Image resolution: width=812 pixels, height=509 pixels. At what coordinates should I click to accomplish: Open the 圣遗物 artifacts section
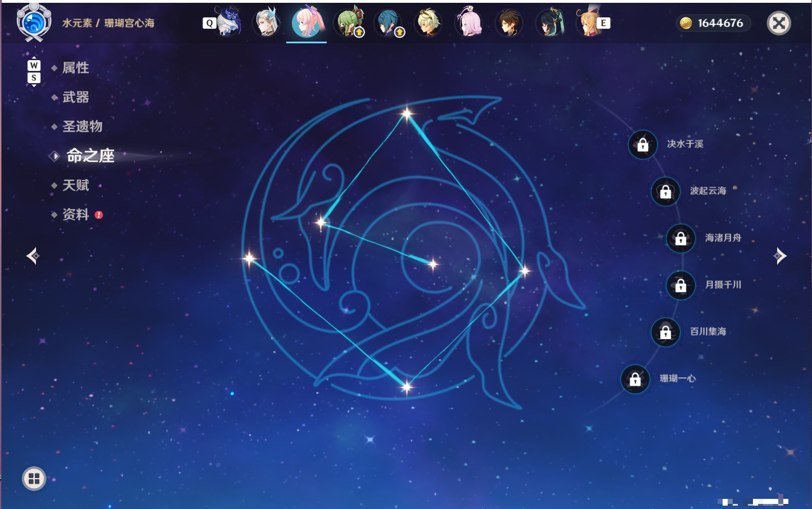pyautogui.click(x=82, y=127)
